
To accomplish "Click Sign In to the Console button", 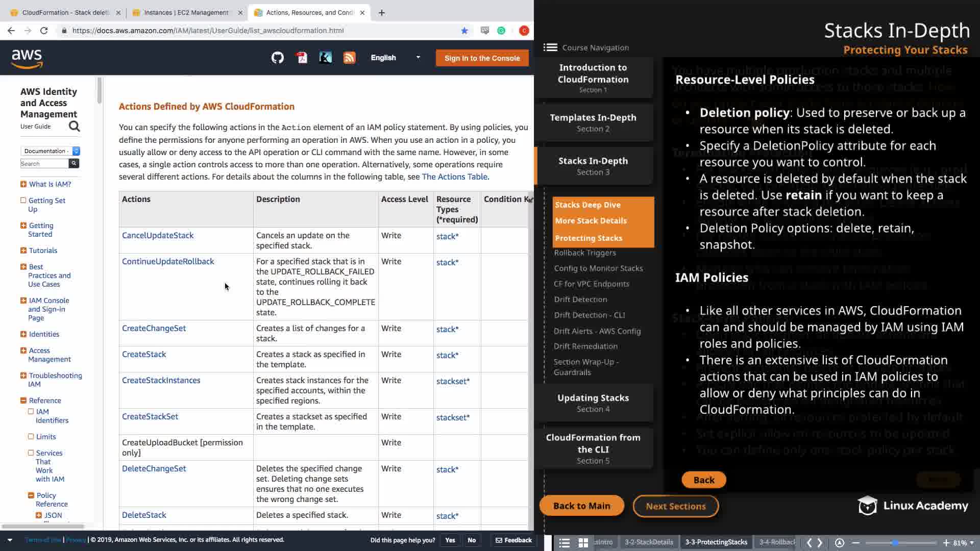I will tap(482, 58).
